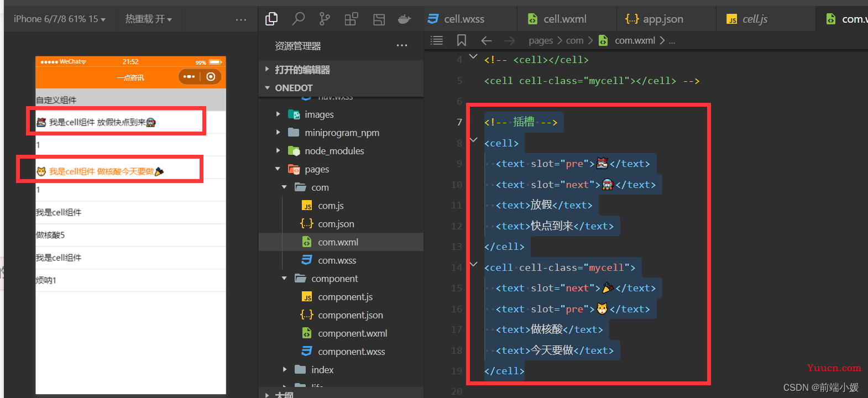Open the iPhone 6/7/8 device dropdown

pyautogui.click(x=60, y=19)
